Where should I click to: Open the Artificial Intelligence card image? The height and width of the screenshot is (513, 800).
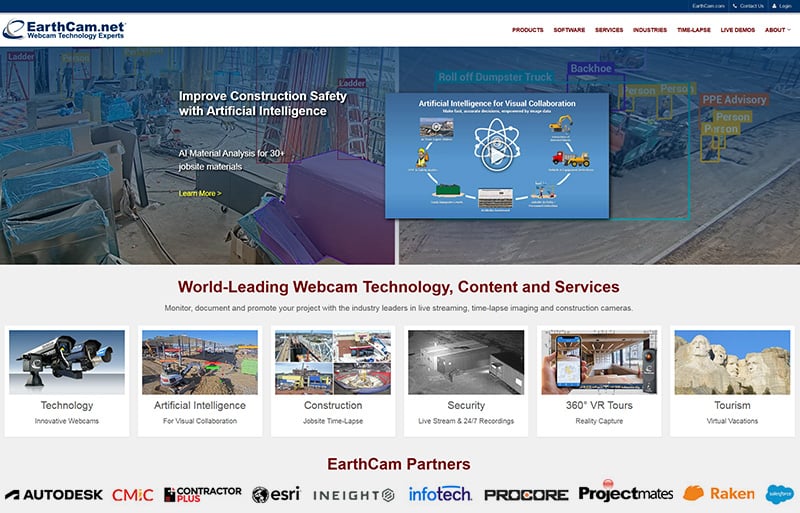click(x=200, y=362)
